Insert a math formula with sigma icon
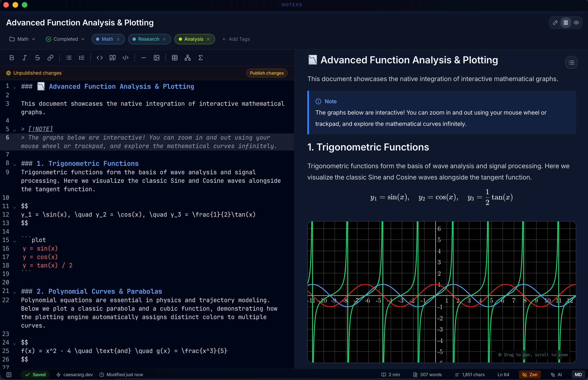Viewport: 588px width, 380px height. 201,58
